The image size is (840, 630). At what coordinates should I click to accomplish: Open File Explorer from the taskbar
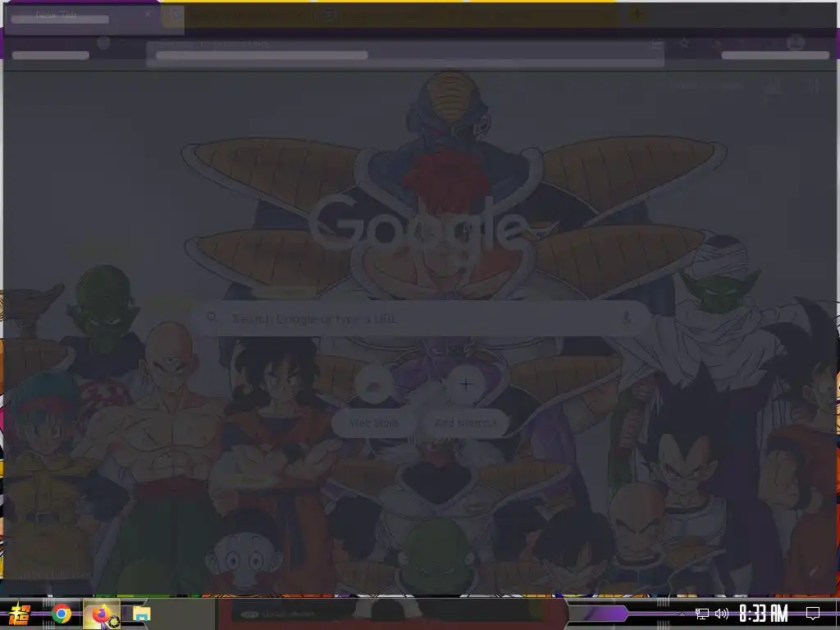pyautogui.click(x=142, y=614)
